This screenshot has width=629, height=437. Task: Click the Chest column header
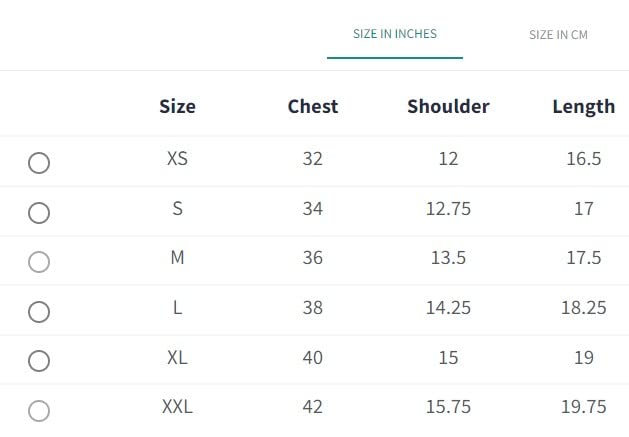(x=313, y=106)
